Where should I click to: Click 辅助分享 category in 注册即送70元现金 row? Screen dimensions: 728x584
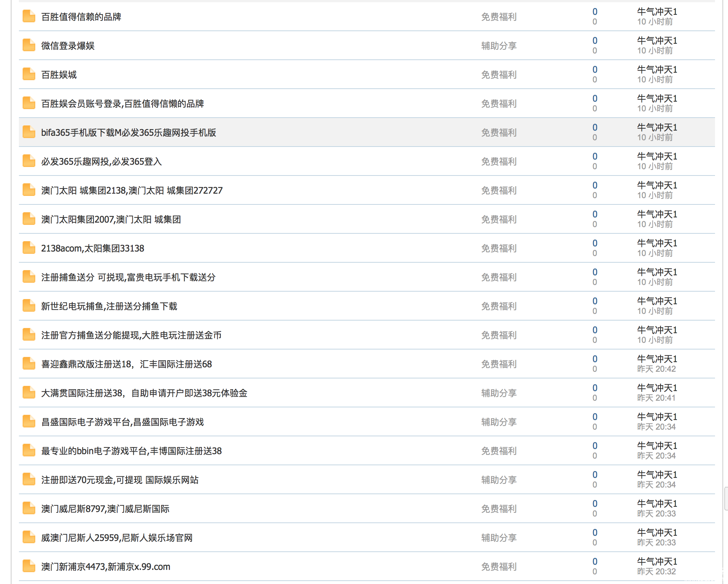click(x=499, y=480)
